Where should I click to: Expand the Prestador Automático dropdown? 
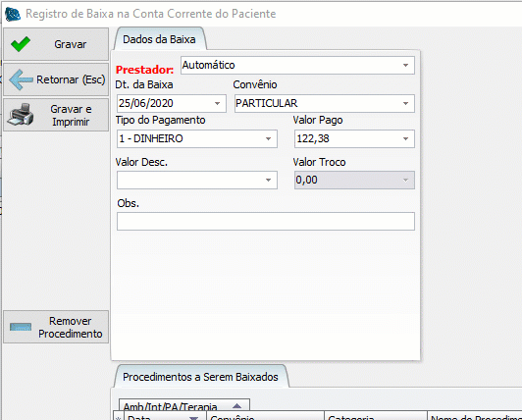[x=405, y=66]
